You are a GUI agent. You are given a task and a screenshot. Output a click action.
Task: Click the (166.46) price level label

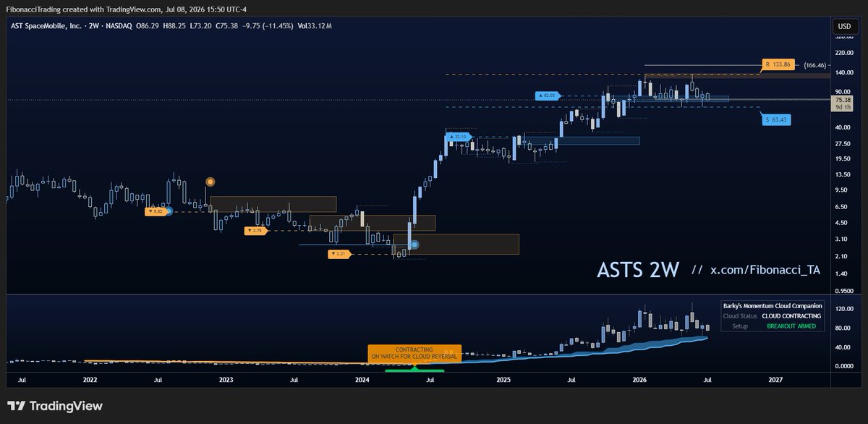(x=815, y=64)
